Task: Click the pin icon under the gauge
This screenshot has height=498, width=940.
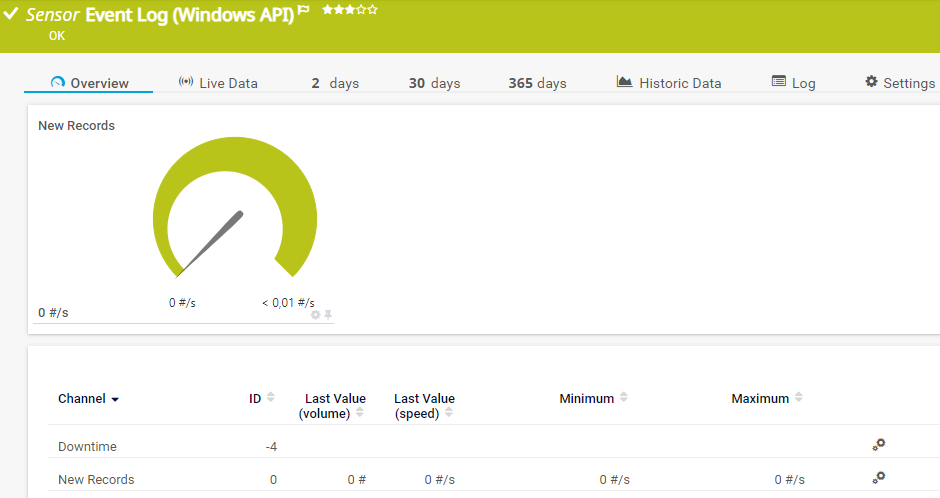Action: [328, 314]
